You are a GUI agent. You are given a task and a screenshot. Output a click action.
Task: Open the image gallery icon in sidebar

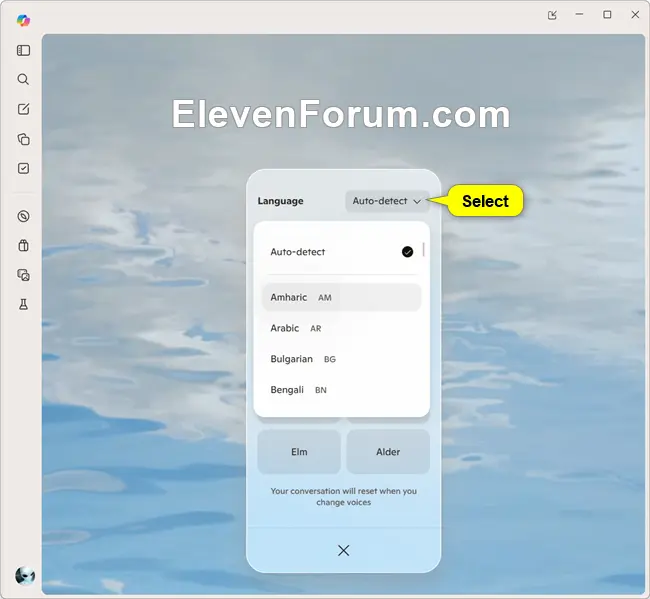point(23,275)
